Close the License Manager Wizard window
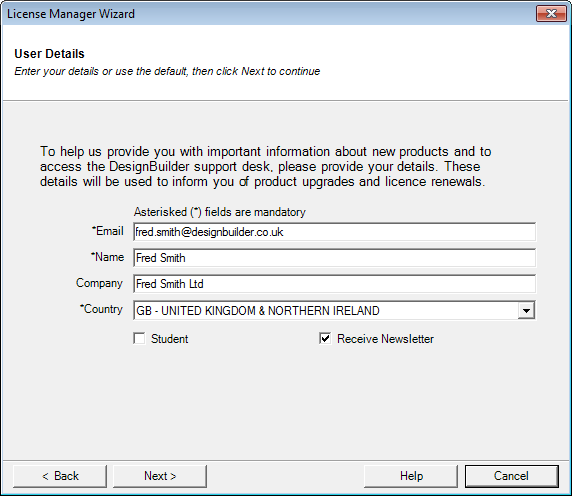572x496 pixels. point(551,13)
